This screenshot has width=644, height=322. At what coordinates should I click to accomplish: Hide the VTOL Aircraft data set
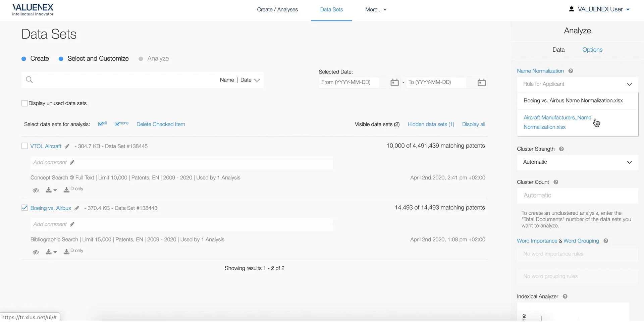click(x=36, y=190)
